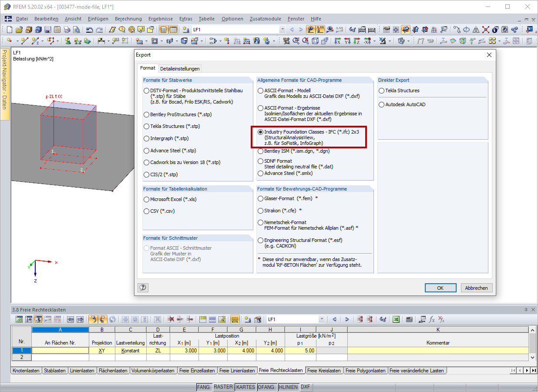Choose the Tekla Structures direct export option
Viewport: 538px width, 392px height.
[x=381, y=90]
